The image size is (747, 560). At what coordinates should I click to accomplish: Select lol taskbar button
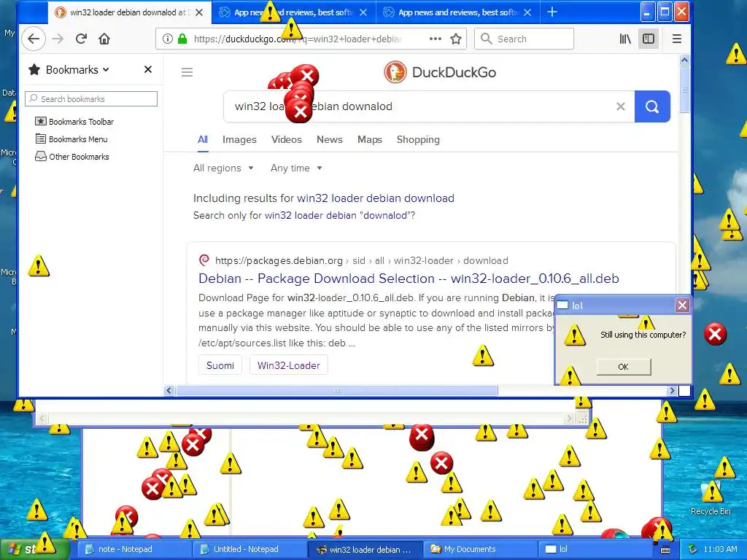595,549
